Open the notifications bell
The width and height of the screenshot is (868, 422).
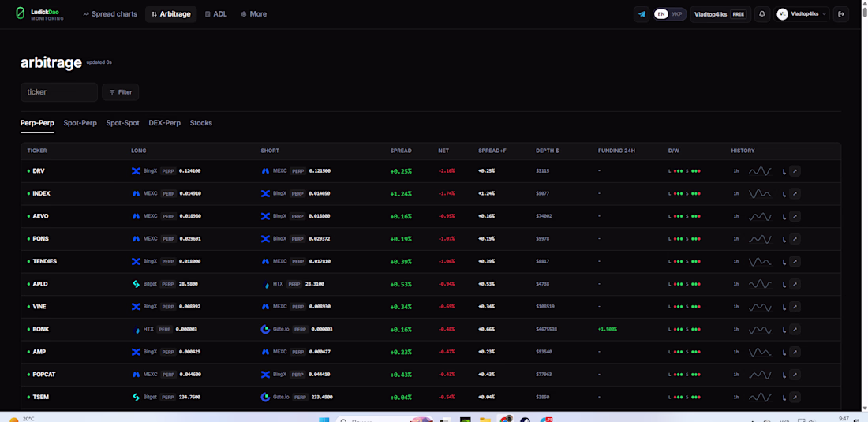coord(762,14)
